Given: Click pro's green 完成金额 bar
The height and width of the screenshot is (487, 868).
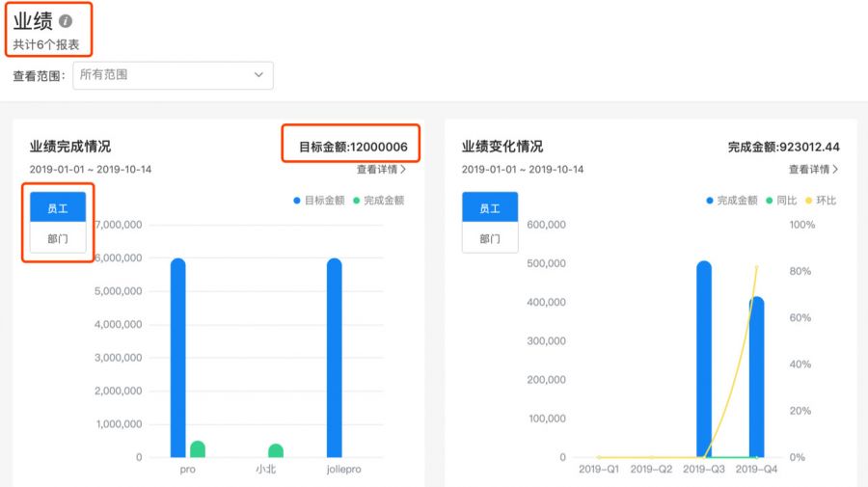Looking at the screenshot, I should [x=198, y=449].
